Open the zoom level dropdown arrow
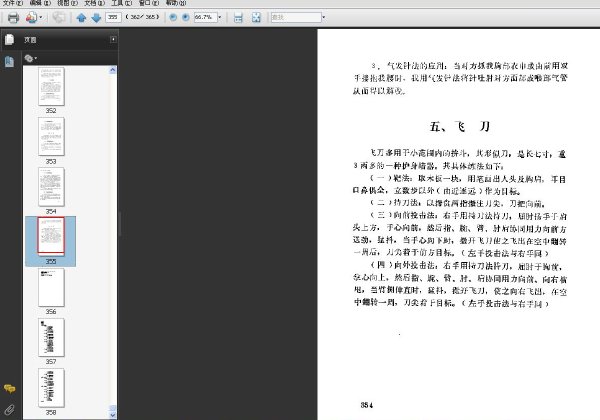Viewport: 600px width, 420px height. [x=220, y=17]
